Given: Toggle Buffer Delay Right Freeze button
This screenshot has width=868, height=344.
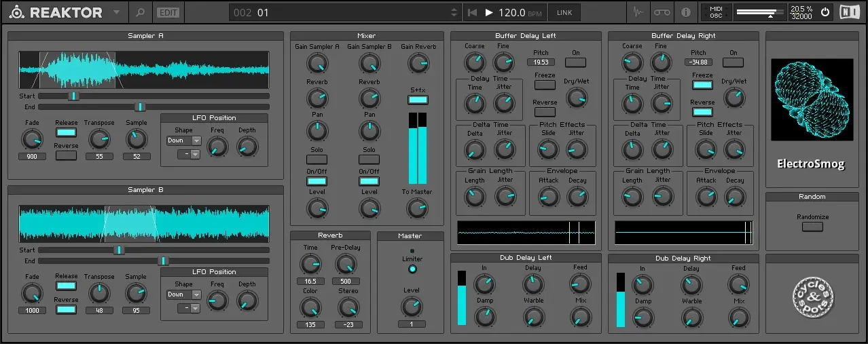Looking at the screenshot, I should click(702, 85).
